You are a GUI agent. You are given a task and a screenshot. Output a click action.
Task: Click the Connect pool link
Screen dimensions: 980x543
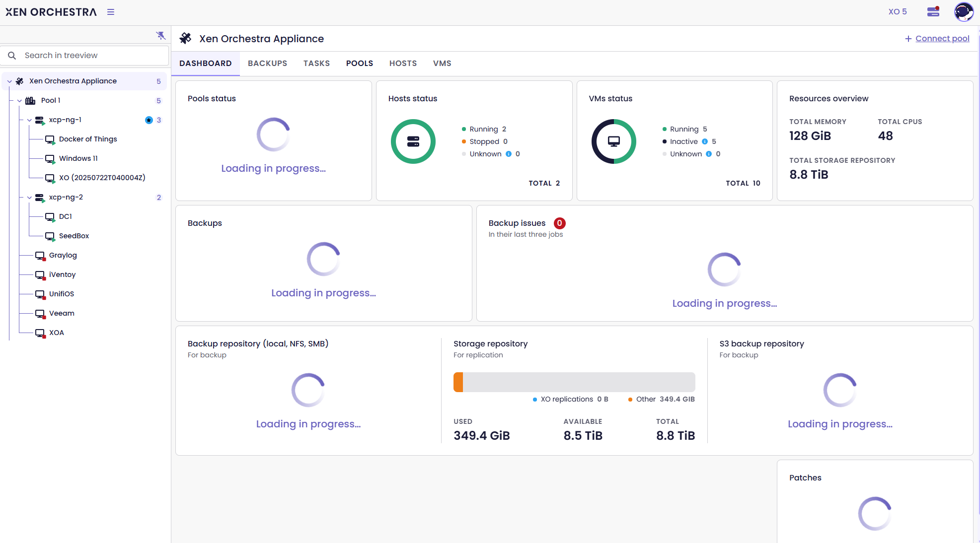click(x=937, y=39)
